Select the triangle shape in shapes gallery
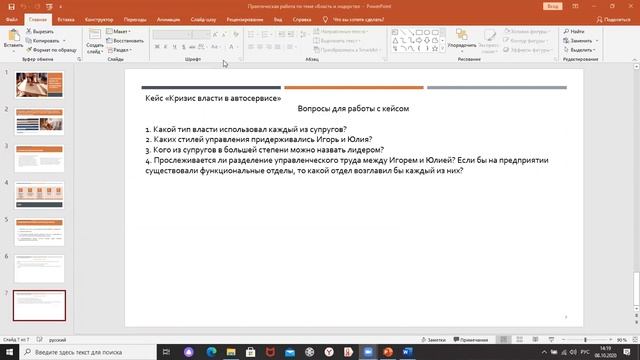640x360 pixels. [395, 40]
